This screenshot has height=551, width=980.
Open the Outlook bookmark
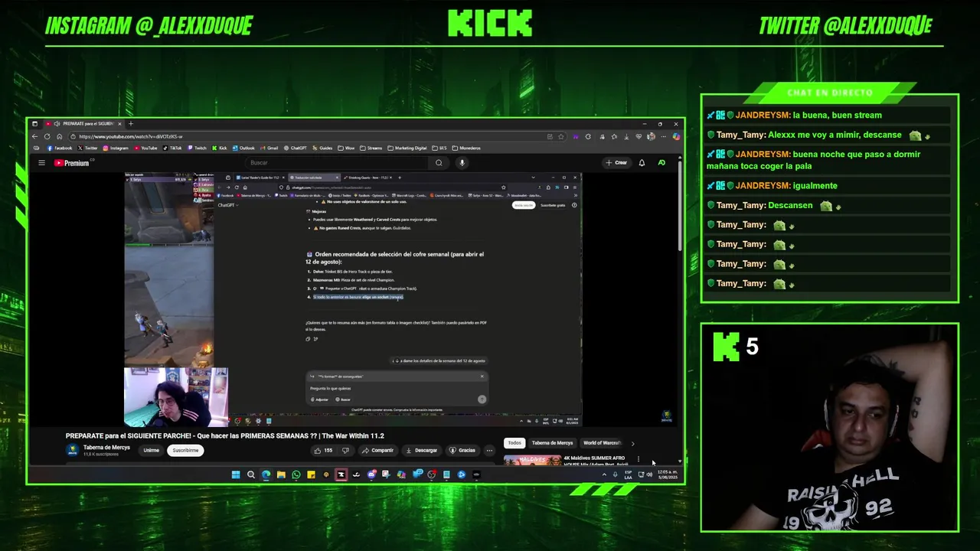(243, 148)
